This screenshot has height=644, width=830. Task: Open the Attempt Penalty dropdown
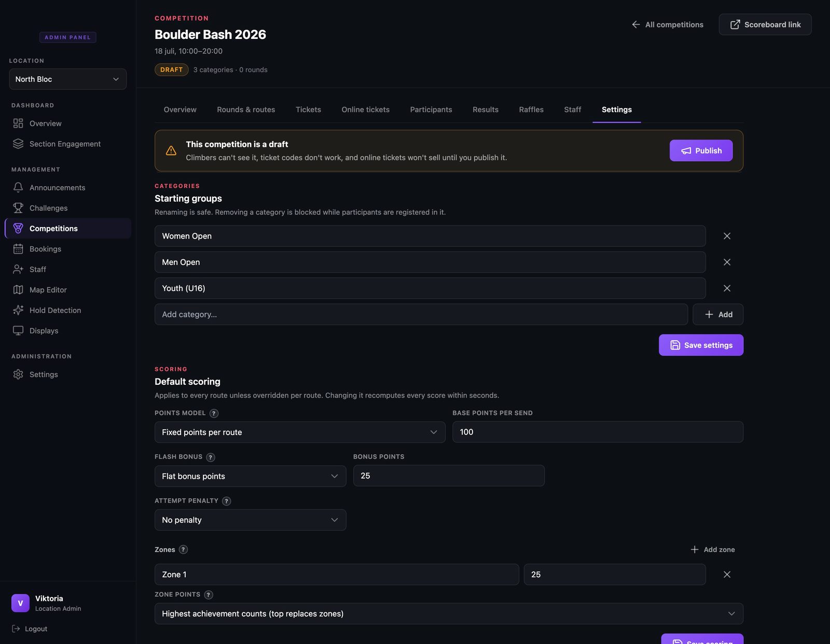coord(250,520)
